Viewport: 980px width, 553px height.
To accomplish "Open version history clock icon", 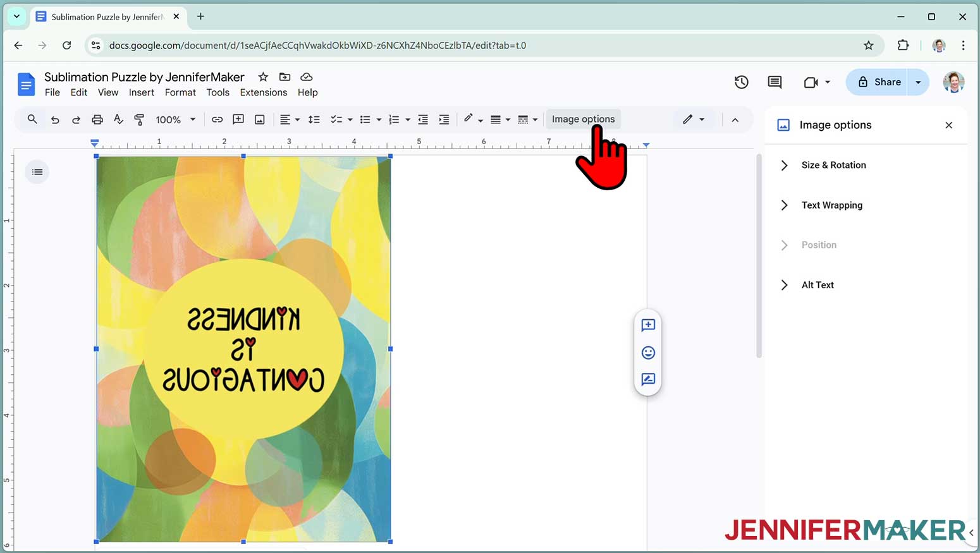I will coord(742,82).
